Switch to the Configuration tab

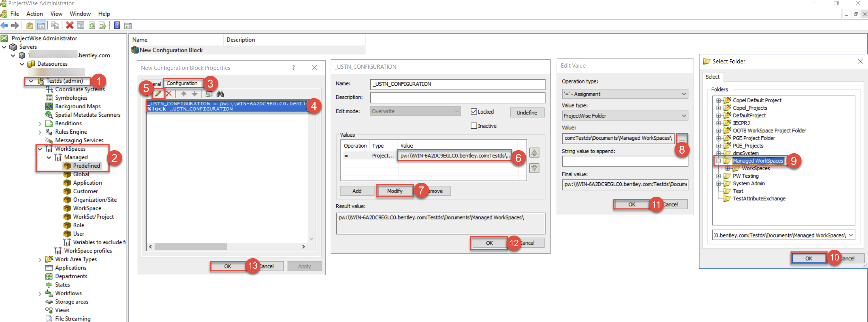[182, 83]
